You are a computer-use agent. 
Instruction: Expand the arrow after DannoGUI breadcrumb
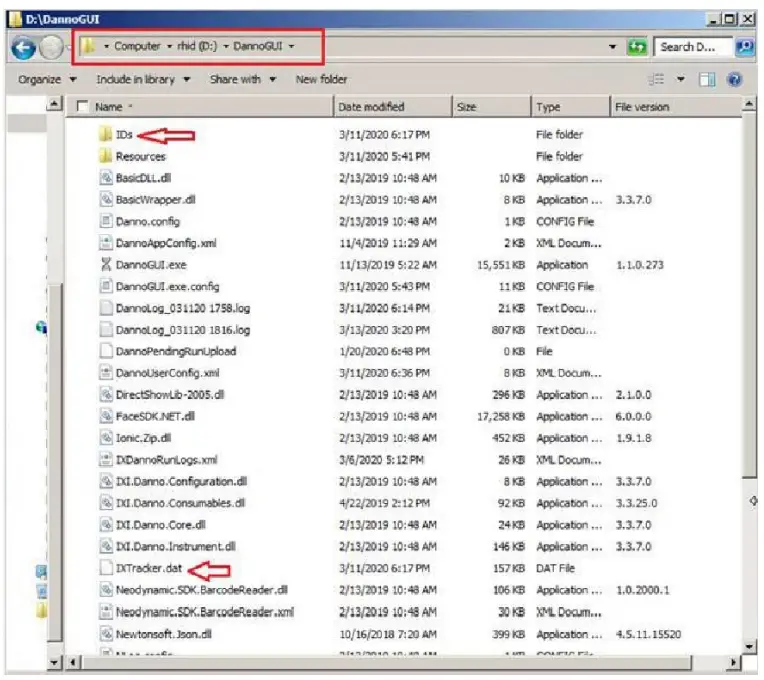pyautogui.click(x=291, y=46)
